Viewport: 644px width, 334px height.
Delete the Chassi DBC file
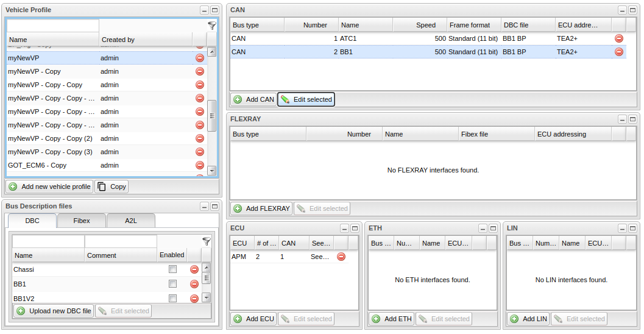194,269
